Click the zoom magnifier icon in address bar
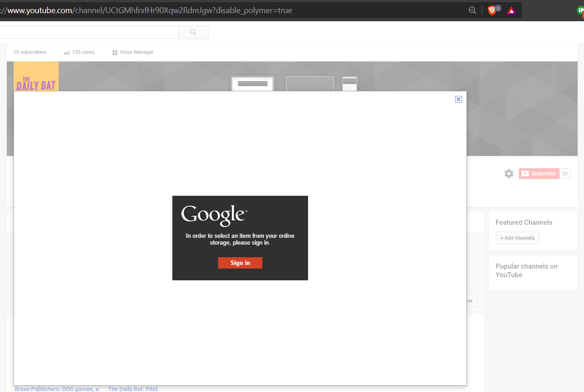The image size is (584, 392). [472, 10]
